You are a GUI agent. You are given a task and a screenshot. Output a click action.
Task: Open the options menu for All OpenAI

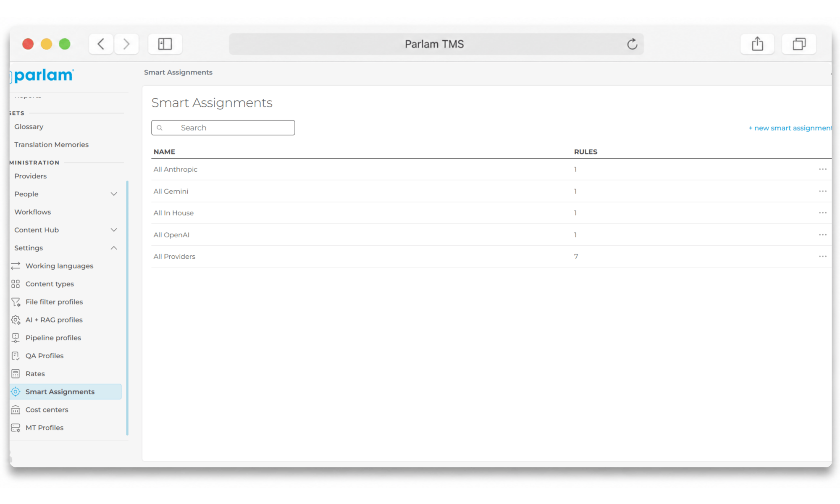tap(822, 235)
